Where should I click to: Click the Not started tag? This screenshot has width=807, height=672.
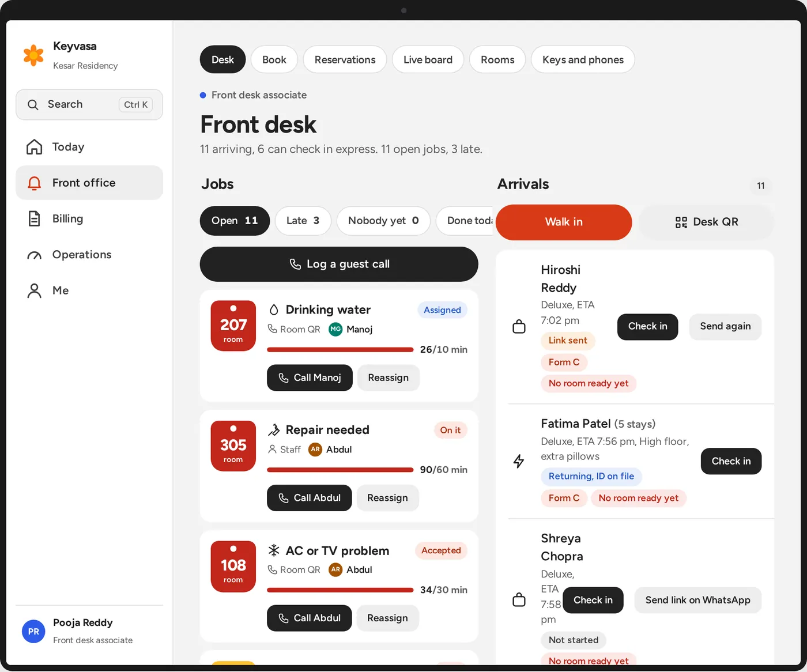point(574,640)
